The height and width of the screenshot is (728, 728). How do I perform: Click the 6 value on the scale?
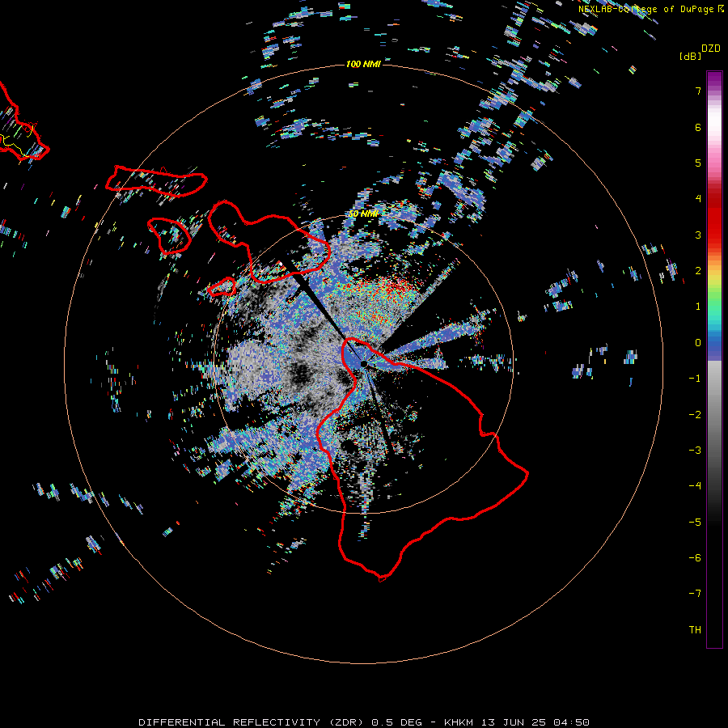(698, 127)
